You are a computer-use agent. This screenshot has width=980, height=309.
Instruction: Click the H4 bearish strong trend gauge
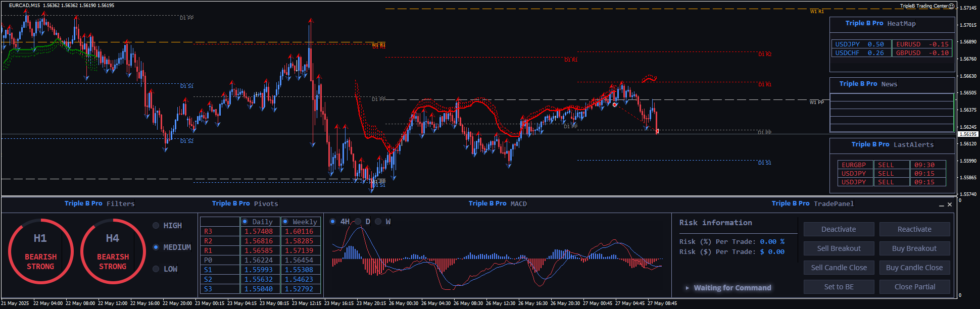[113, 251]
